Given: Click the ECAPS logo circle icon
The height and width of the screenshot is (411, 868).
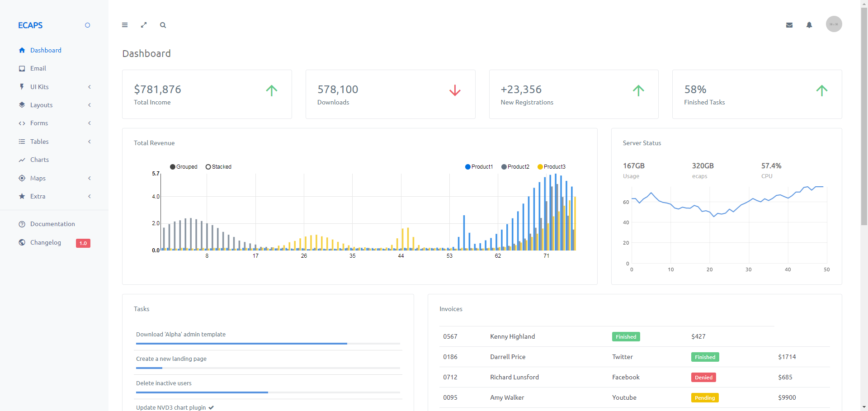Looking at the screenshot, I should tap(87, 25).
